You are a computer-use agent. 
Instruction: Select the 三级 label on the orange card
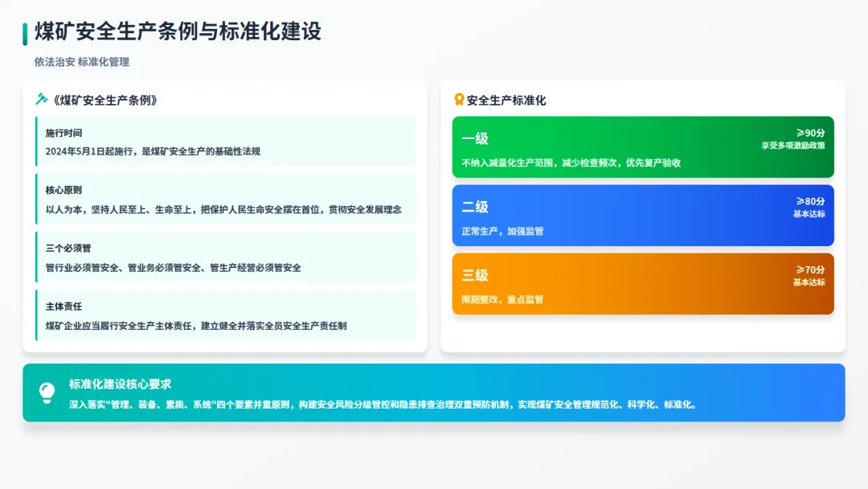[475, 275]
